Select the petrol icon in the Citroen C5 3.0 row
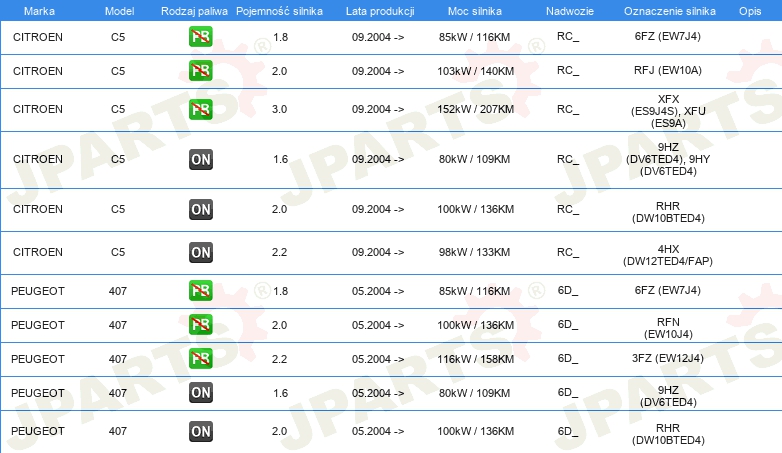 pos(200,109)
